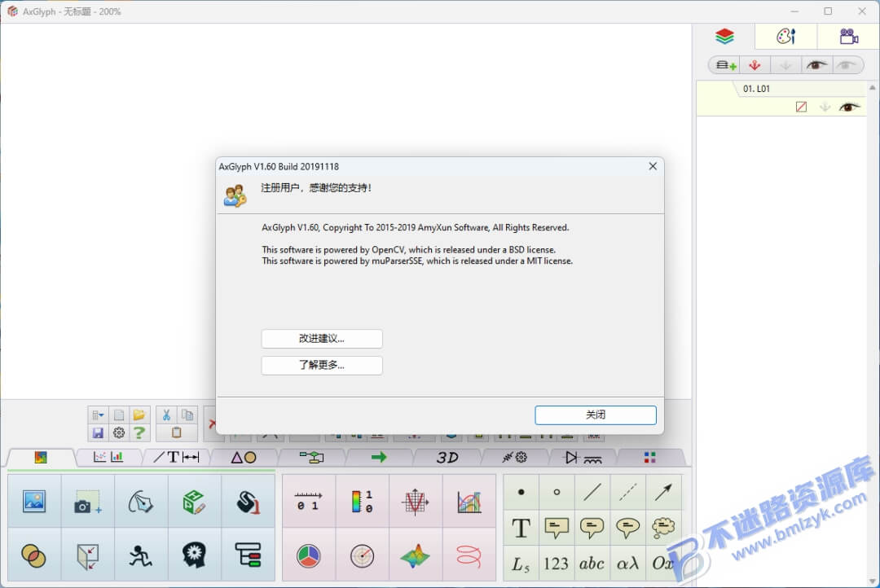Click the paint bucket fill tool
Image resolution: width=880 pixels, height=588 pixels.
pos(248,501)
